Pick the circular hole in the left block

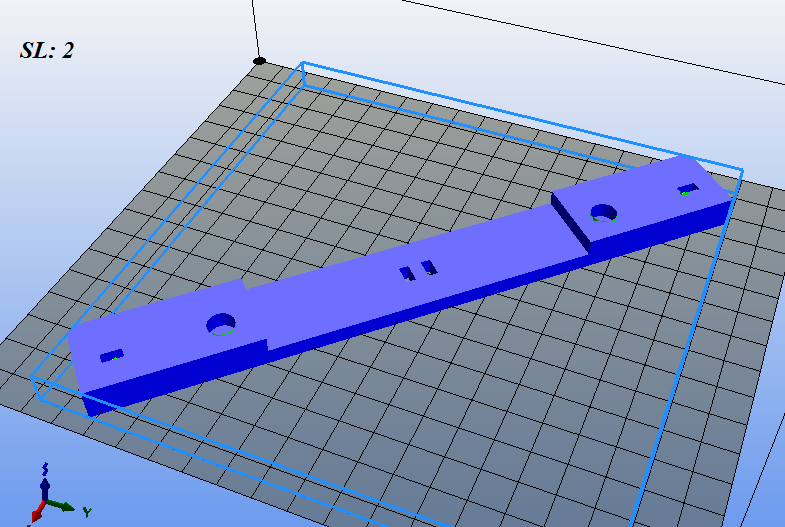[221, 324]
